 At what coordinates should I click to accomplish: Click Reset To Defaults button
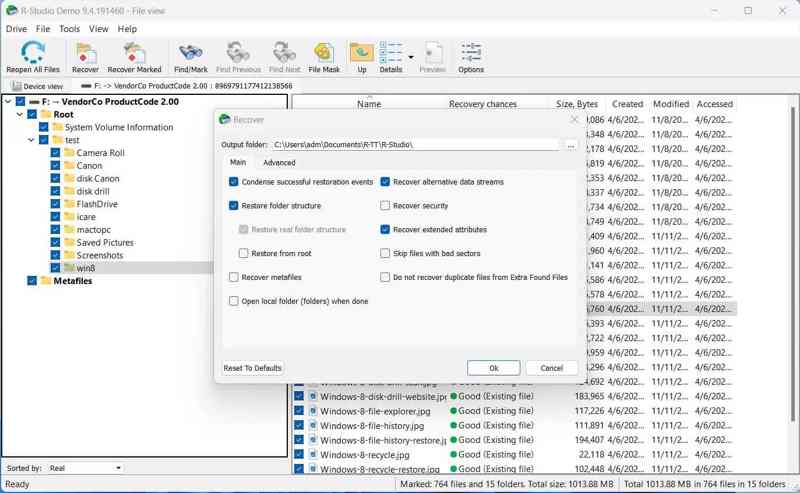253,368
